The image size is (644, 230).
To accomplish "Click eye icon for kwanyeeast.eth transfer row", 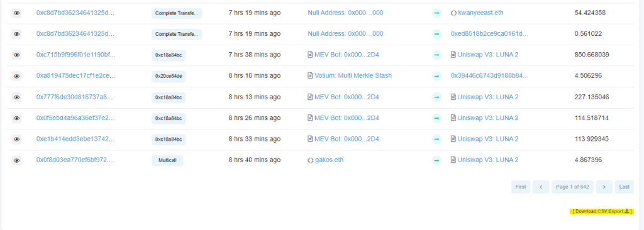I will pos(16,13).
